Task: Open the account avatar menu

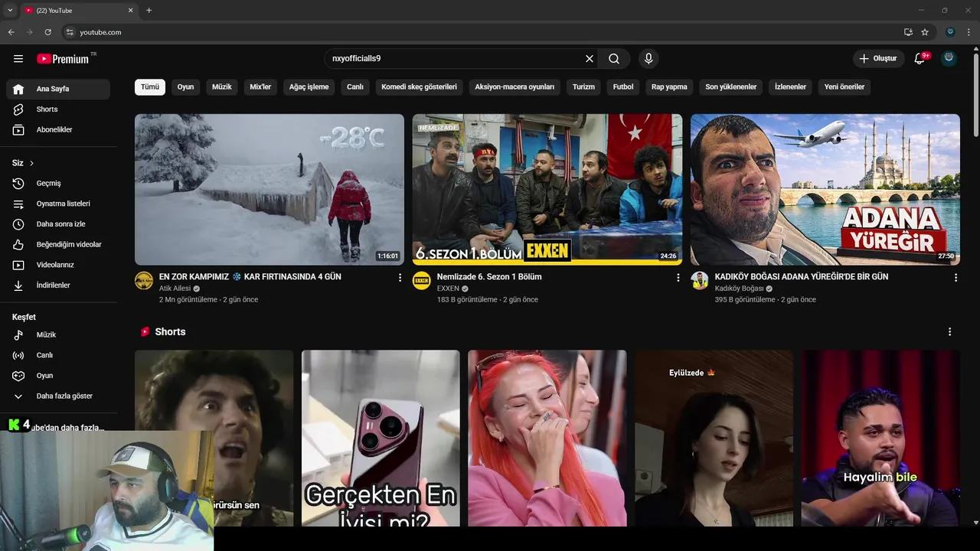Action: [x=949, y=59]
